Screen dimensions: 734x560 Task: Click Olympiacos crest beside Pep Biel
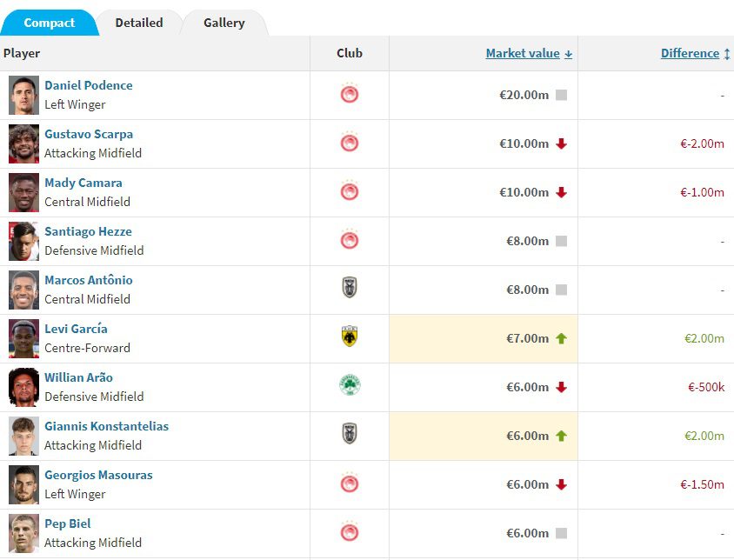(350, 532)
